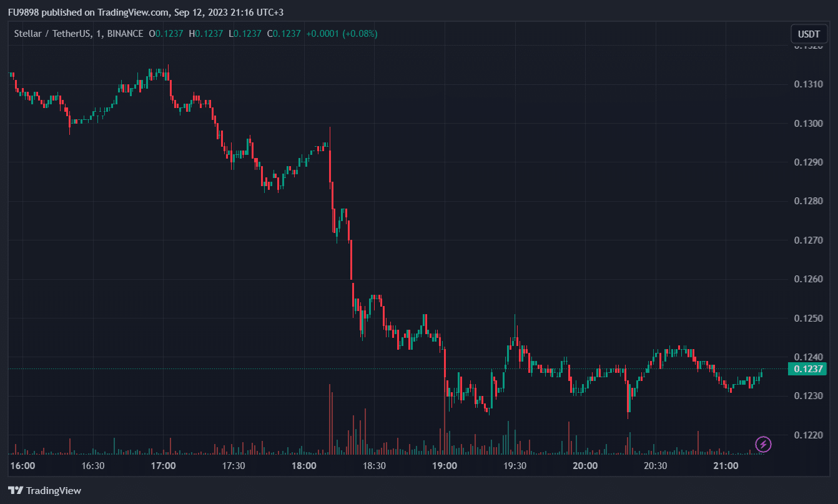This screenshot has width=838, height=504.
Task: Open the USDT currency selector
Action: tap(809, 34)
